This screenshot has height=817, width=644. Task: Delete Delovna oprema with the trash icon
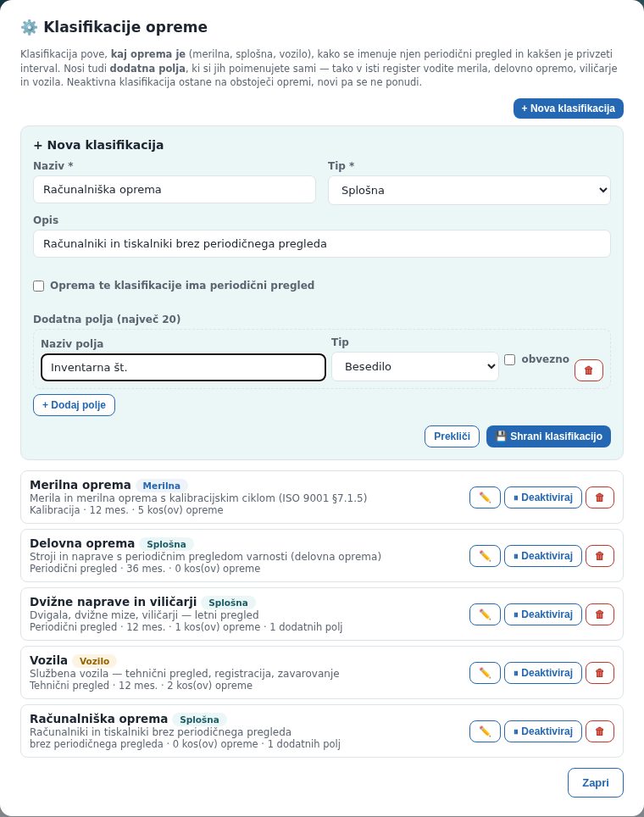[x=600, y=556]
